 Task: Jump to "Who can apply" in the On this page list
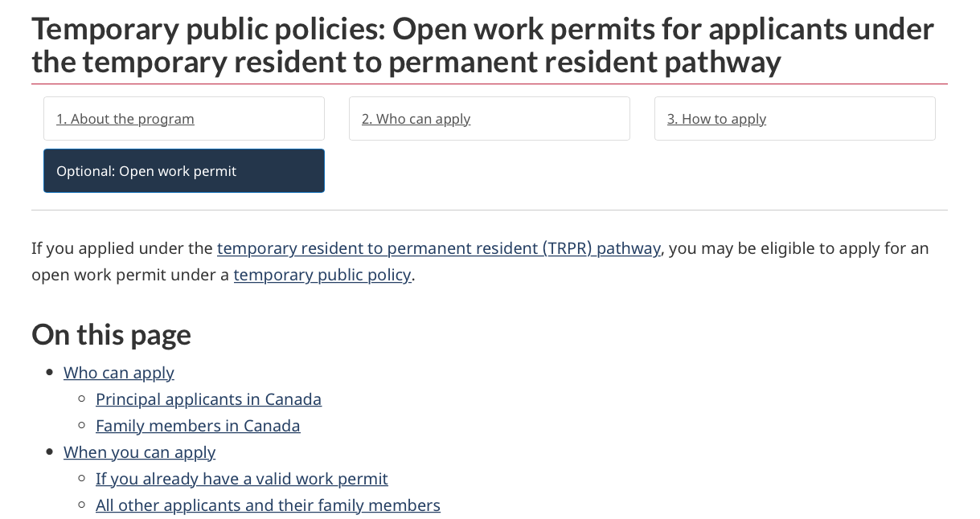(x=119, y=373)
